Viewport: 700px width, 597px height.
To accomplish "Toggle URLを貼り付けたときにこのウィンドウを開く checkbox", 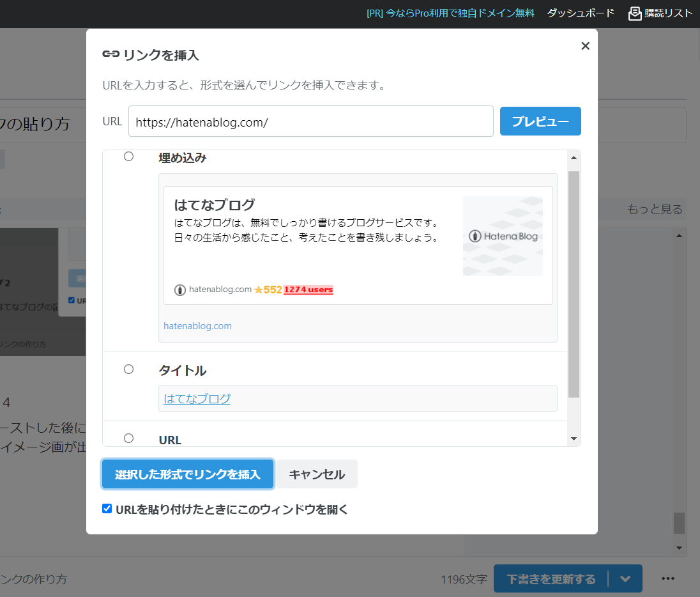I will tap(107, 509).
